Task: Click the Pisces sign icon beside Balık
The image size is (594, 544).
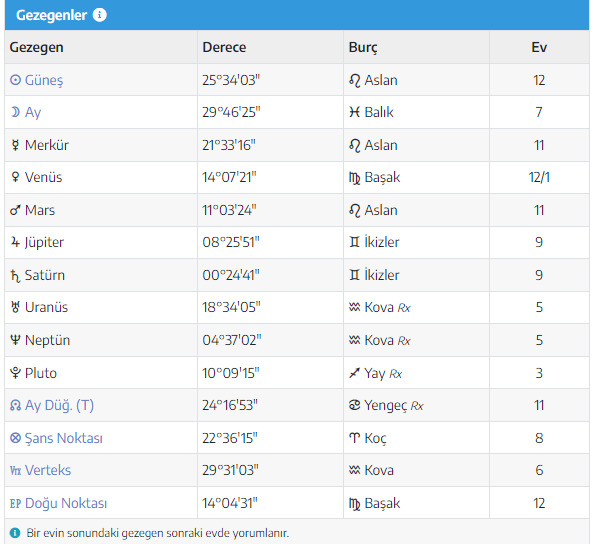Action: tap(355, 112)
